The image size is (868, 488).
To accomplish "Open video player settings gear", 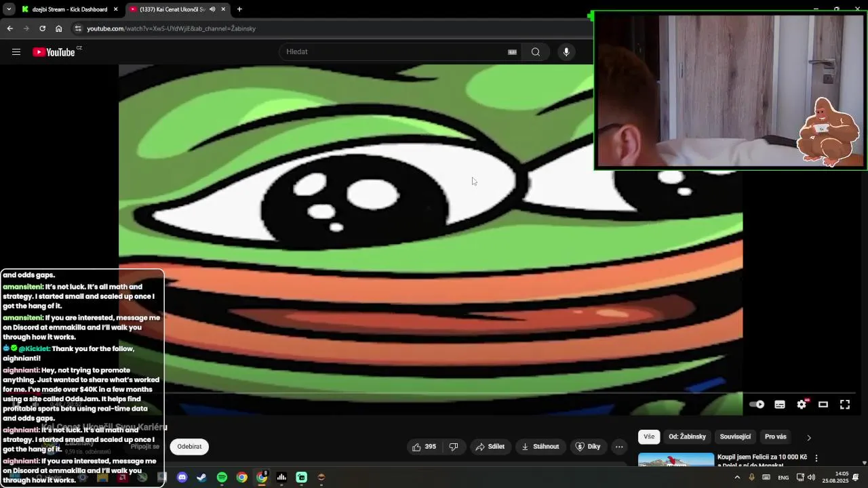I will tap(802, 405).
